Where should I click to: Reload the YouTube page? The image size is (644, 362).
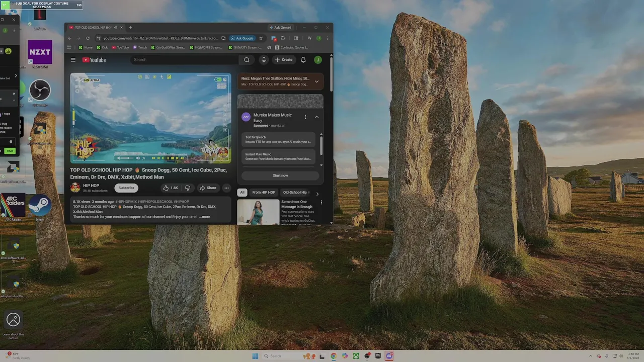click(88, 38)
